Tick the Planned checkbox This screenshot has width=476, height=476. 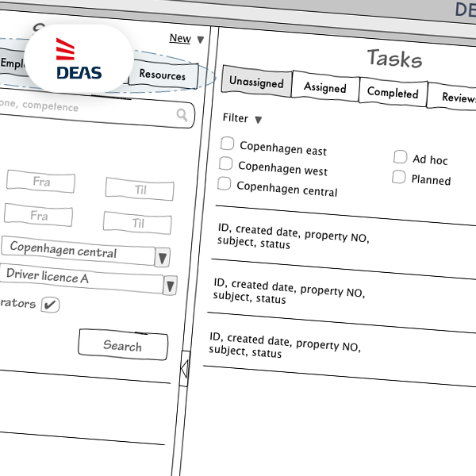coord(399,177)
